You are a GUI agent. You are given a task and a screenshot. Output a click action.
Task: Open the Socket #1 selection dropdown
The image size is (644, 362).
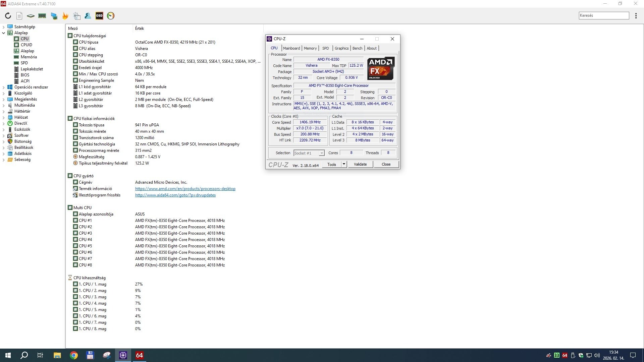[x=321, y=153]
